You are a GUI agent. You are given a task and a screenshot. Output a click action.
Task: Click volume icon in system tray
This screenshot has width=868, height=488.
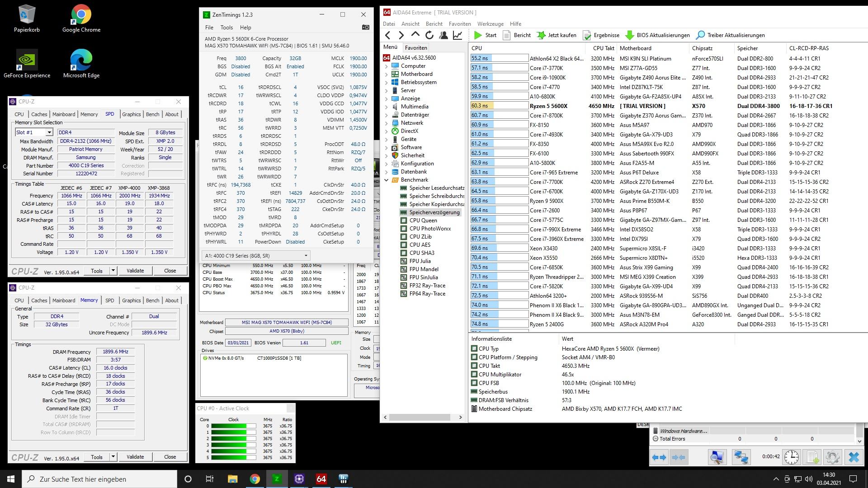(809, 479)
